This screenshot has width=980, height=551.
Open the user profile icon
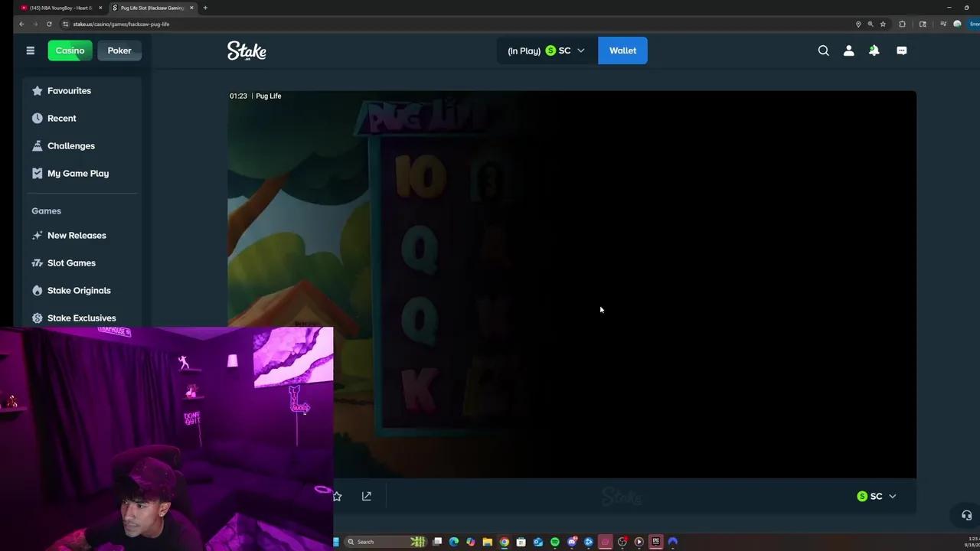click(x=848, y=51)
